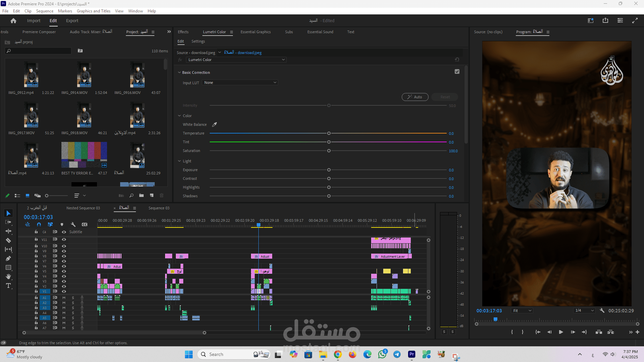Select the Razor tool
The height and width of the screenshot is (362, 644).
[8, 241]
